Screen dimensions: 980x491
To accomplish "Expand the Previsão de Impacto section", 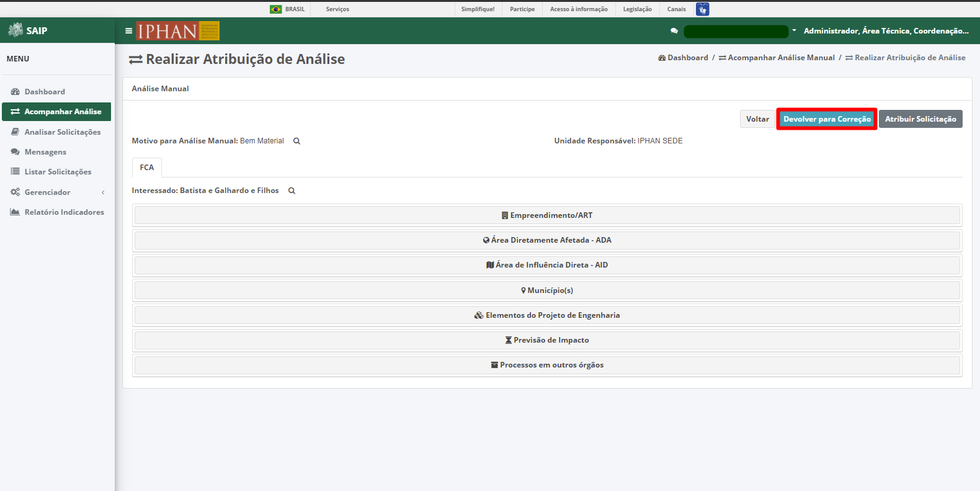I will (x=547, y=340).
